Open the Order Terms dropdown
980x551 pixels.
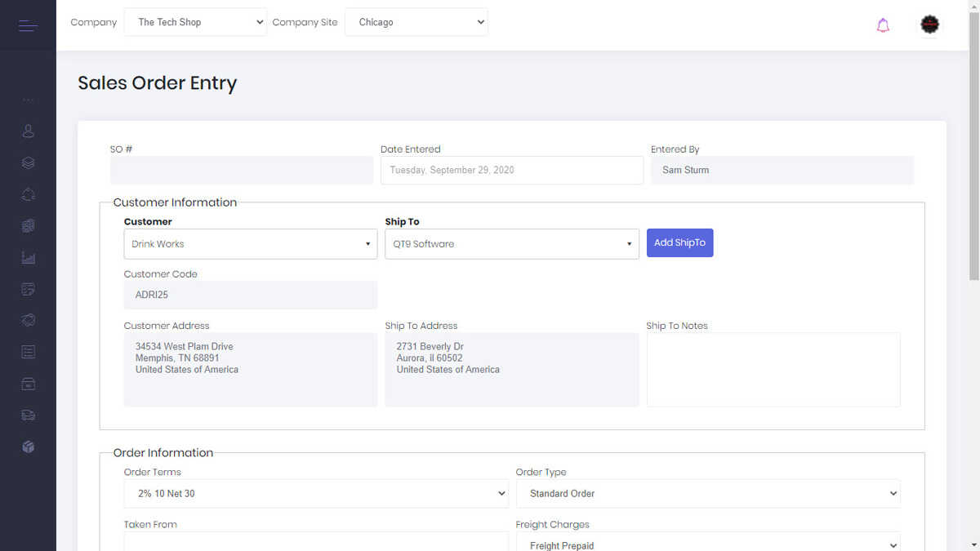[x=316, y=493]
